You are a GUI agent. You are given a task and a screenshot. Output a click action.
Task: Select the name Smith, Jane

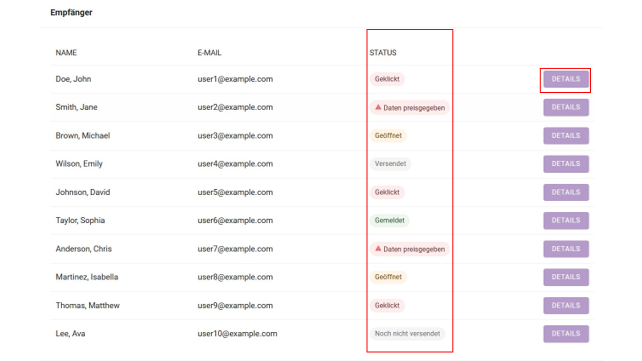coord(77,107)
